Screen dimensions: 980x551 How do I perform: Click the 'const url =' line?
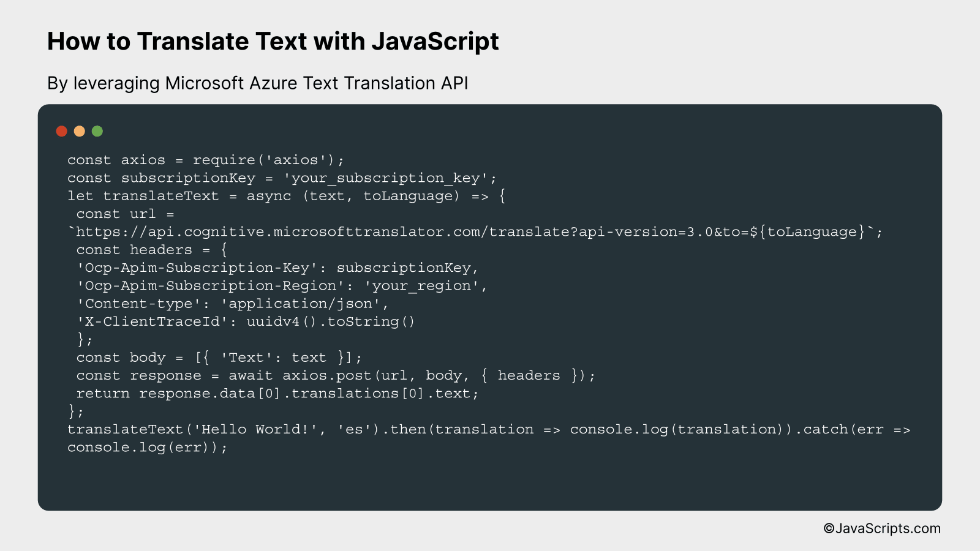point(126,214)
